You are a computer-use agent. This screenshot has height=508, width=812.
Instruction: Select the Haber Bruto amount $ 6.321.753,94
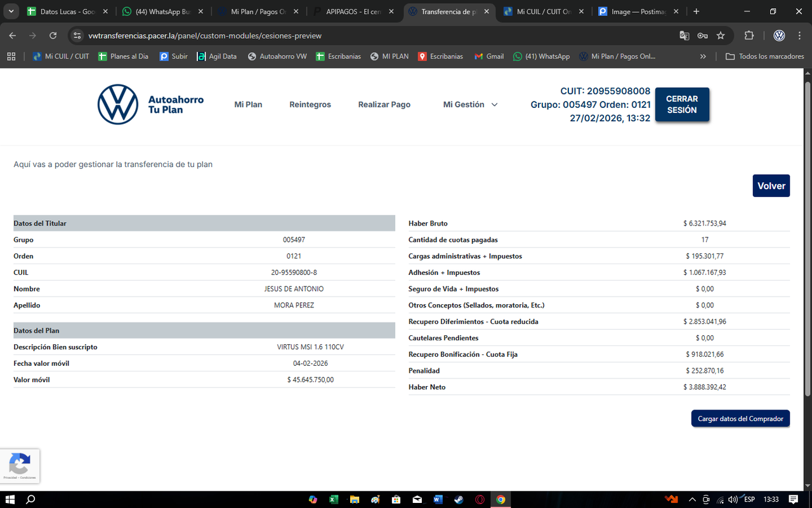pyautogui.click(x=705, y=224)
